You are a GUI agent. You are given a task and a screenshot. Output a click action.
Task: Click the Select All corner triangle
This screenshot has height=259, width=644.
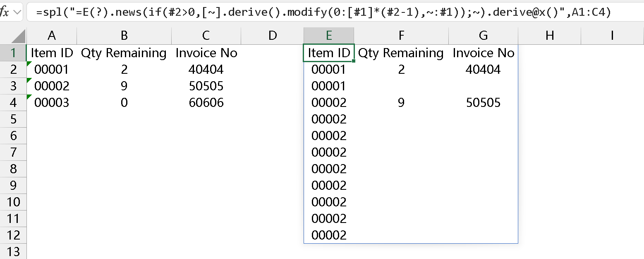[19, 36]
